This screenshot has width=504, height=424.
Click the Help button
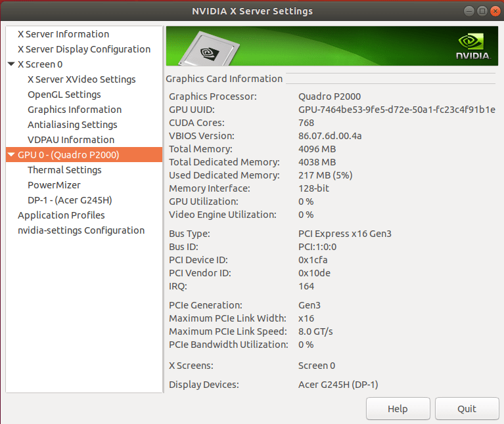pyautogui.click(x=398, y=409)
